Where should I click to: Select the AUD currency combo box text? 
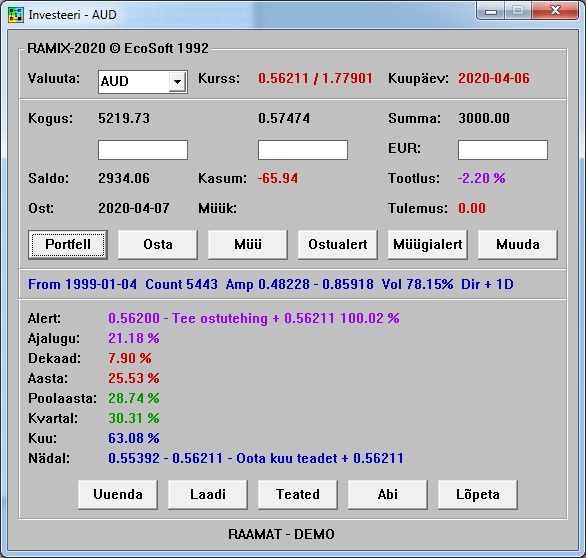click(134, 81)
